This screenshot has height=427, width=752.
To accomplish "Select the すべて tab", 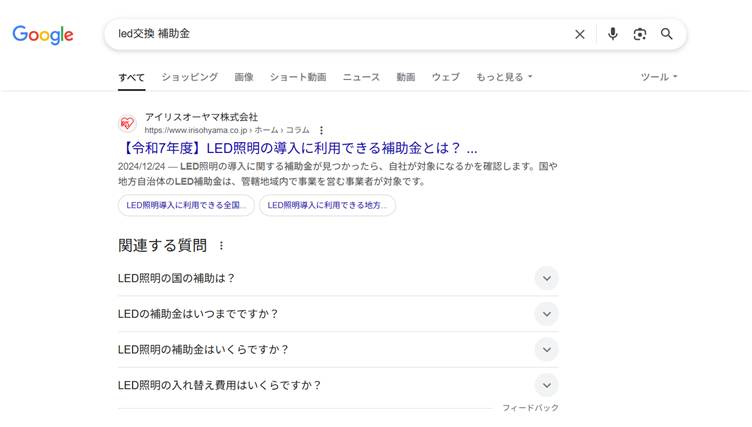I will 131,77.
